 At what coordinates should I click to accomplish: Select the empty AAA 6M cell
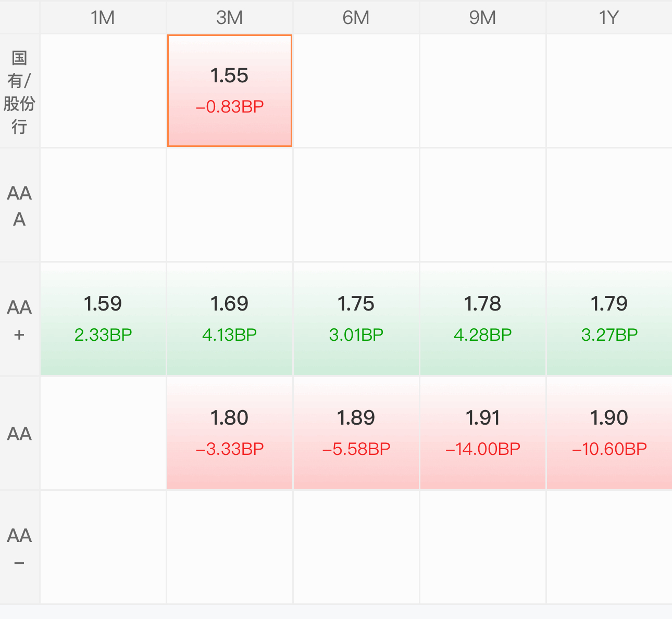tap(356, 205)
